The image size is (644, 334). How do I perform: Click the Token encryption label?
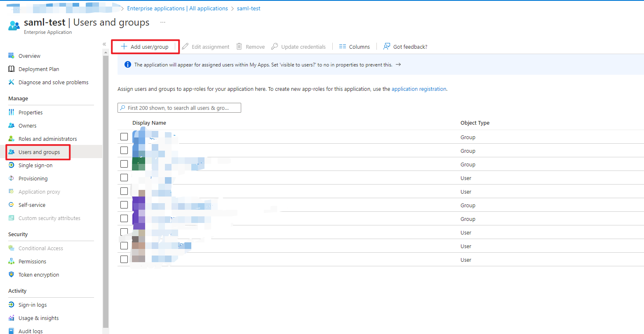39,275
